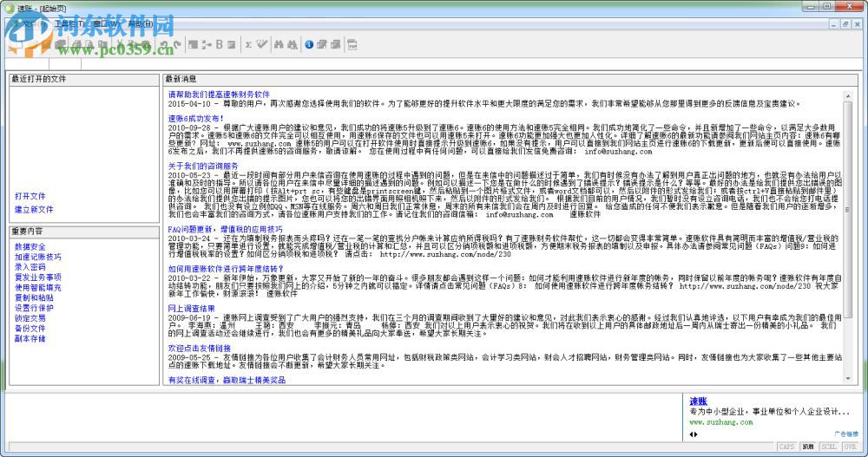868x457 pixels.
Task: Click the 广告链接 label in ad panel
Action: click(845, 434)
